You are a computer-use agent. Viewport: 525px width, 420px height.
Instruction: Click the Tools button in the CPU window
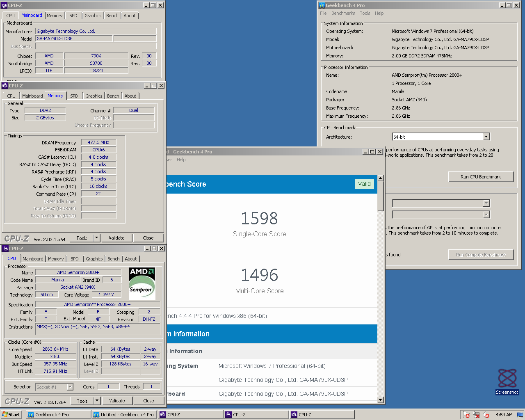[82, 401]
